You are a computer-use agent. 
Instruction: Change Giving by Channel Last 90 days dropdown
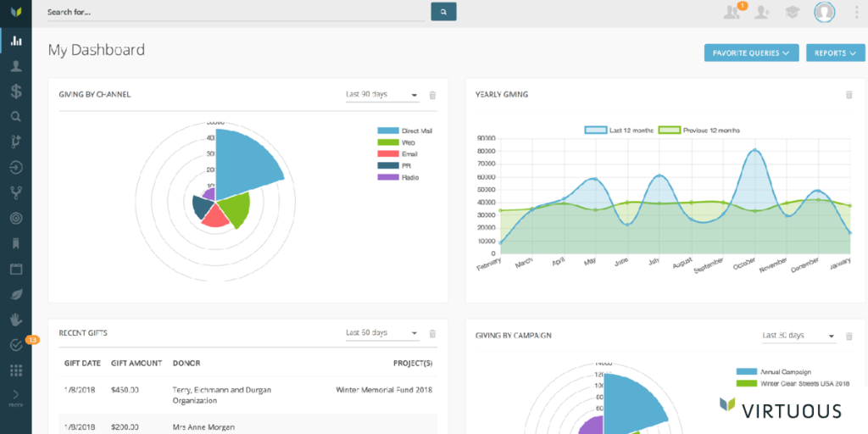coord(382,95)
